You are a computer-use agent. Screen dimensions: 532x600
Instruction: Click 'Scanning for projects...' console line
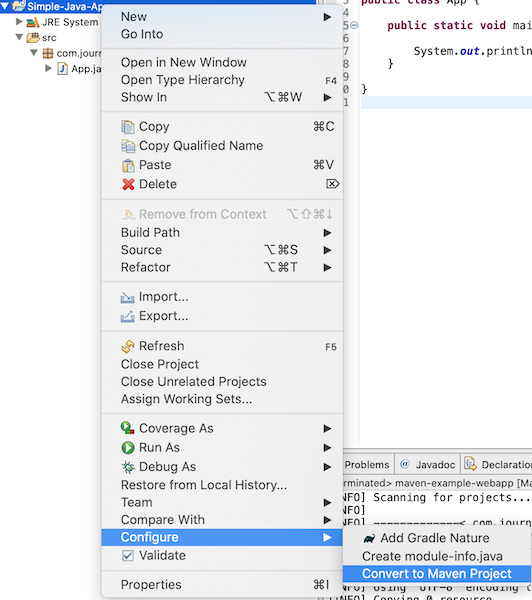pos(452,497)
